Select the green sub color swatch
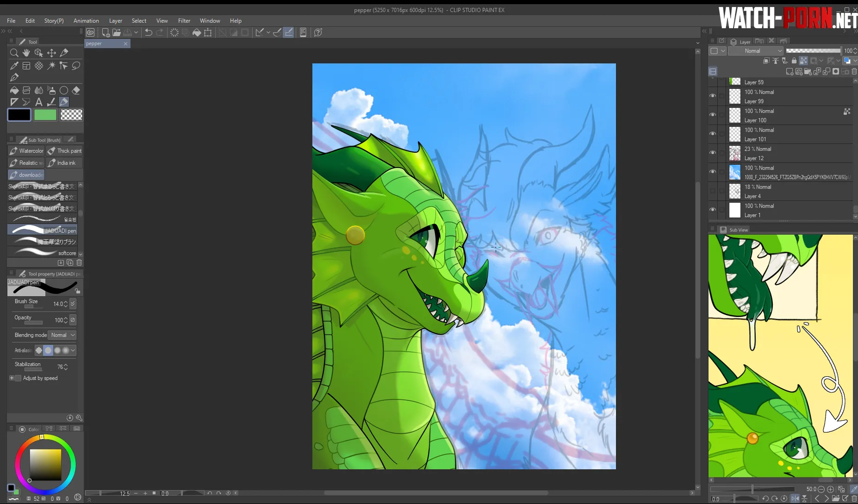 [x=45, y=115]
